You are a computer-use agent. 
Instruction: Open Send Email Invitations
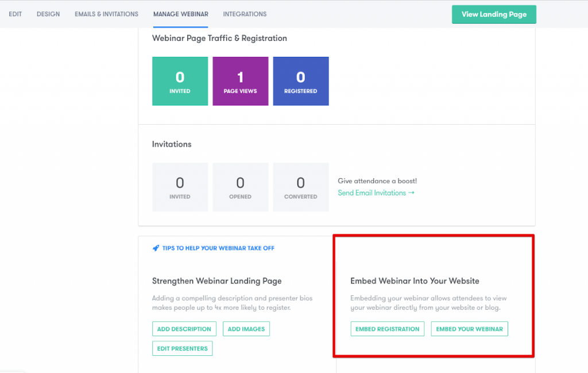click(372, 193)
